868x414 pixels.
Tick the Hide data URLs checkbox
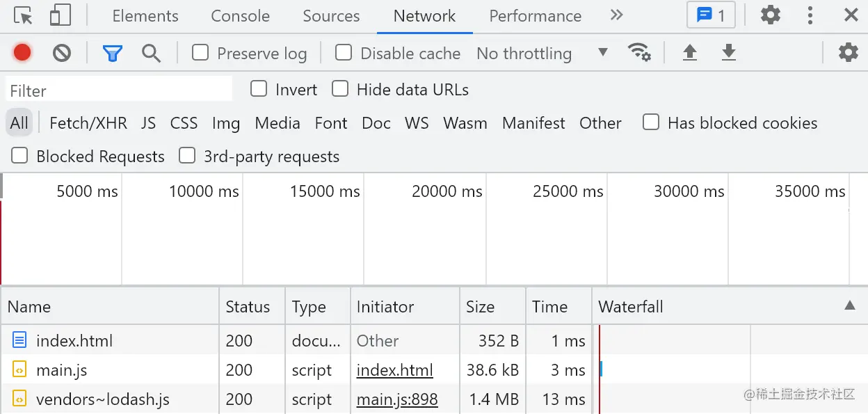[x=340, y=89]
